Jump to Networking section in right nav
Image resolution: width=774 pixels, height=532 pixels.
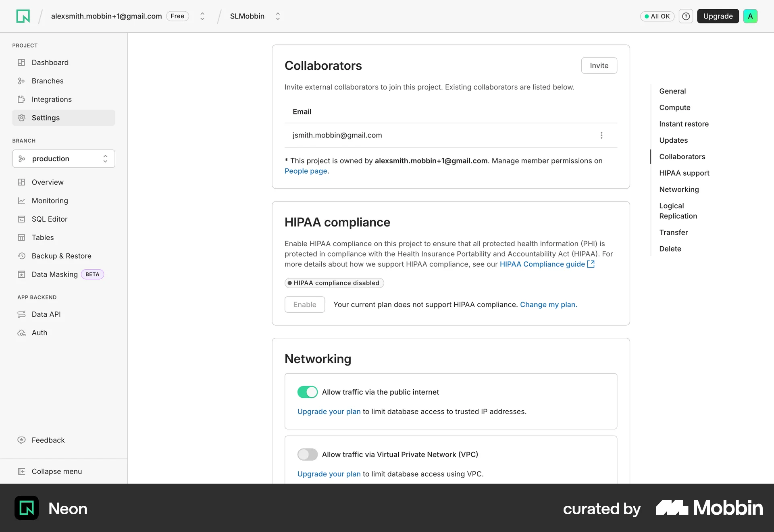point(679,189)
